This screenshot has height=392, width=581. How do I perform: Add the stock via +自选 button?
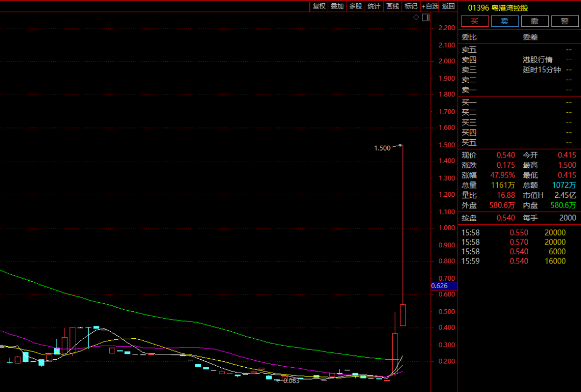pyautogui.click(x=430, y=6)
